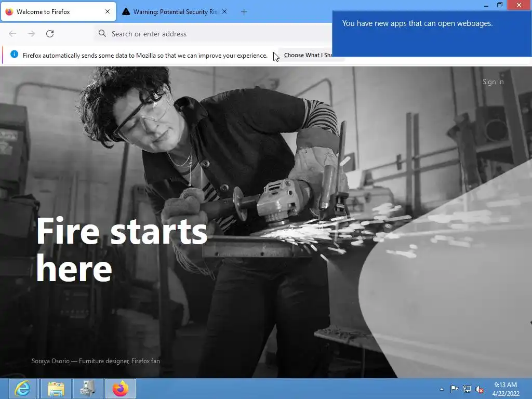The image size is (532, 399).
Task: Click the Firefox data sharing notification text
Action: click(145, 55)
